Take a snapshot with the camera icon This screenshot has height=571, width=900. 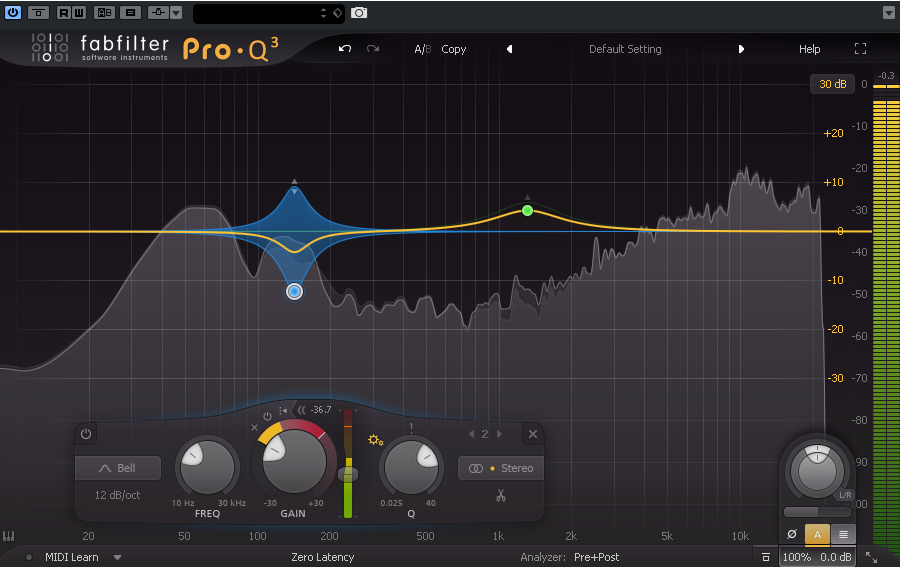[x=359, y=13]
